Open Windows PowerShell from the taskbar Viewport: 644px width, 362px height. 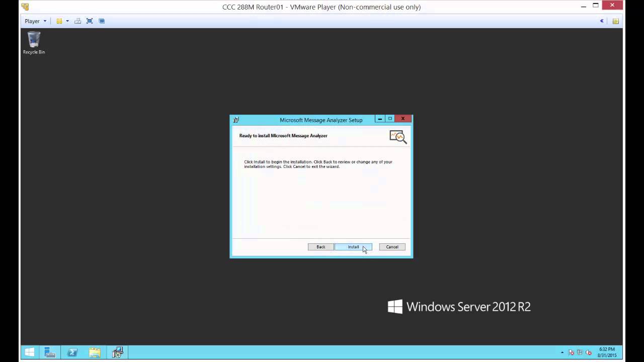[72, 352]
